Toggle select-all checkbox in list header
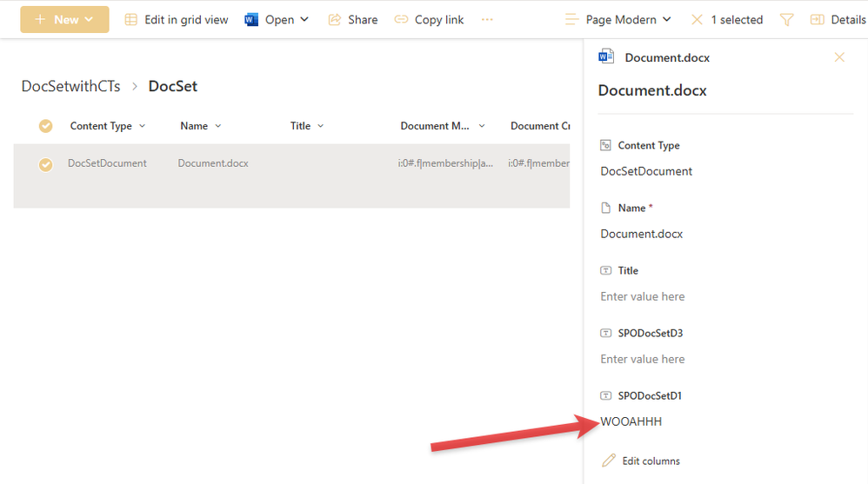The width and height of the screenshot is (868, 484). point(46,126)
